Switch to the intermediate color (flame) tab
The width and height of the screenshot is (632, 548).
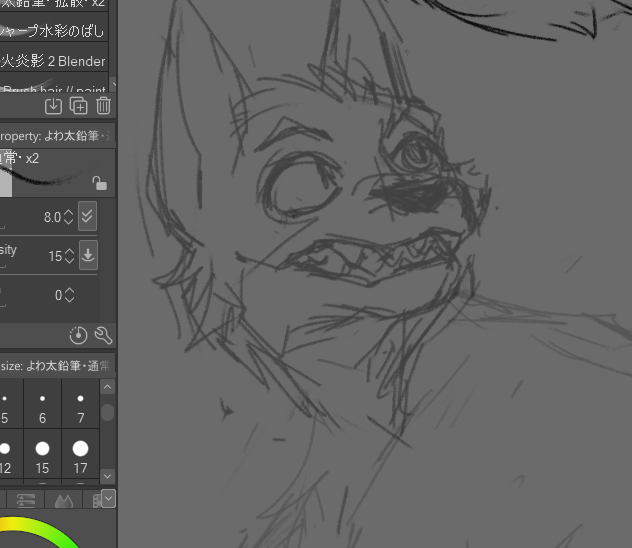click(x=64, y=500)
